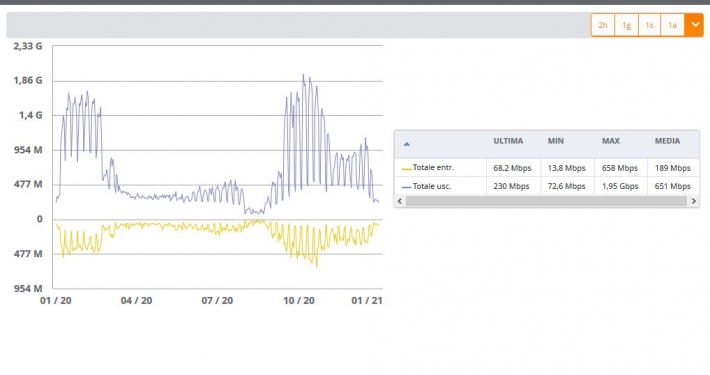Toggle the Totale entr. series in legend
The height and width of the screenshot is (375, 710).
tap(433, 168)
